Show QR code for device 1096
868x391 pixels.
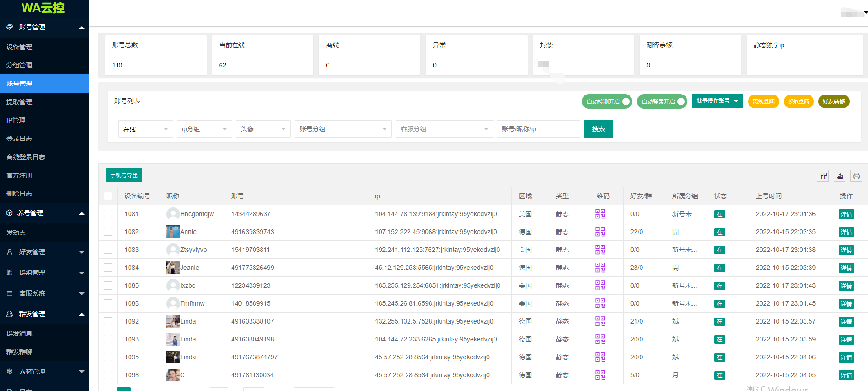(600, 375)
